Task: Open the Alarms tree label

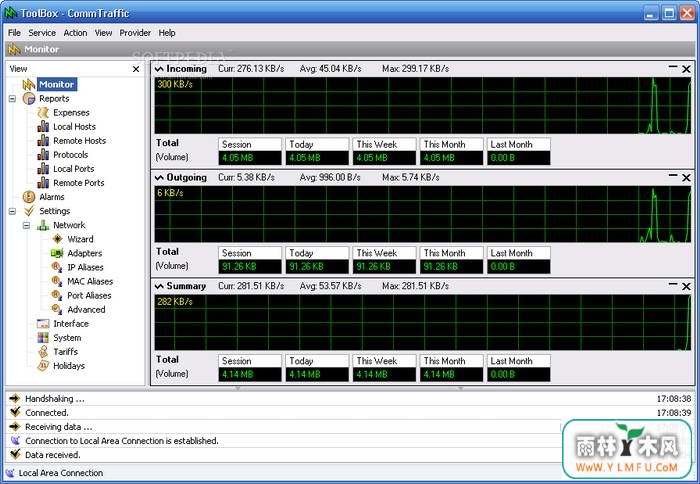Action: click(x=52, y=197)
